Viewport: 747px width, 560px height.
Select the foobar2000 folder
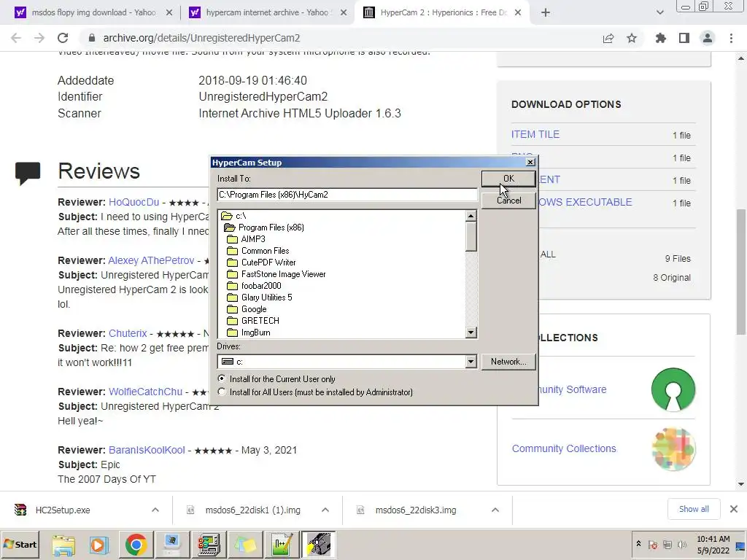pos(255,286)
